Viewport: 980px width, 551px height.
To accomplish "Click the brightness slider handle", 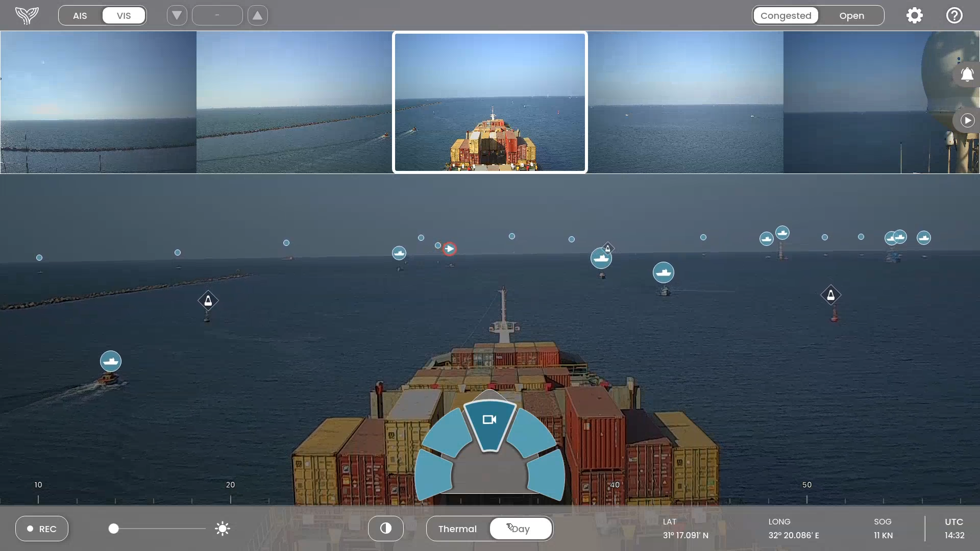I will coord(114,529).
